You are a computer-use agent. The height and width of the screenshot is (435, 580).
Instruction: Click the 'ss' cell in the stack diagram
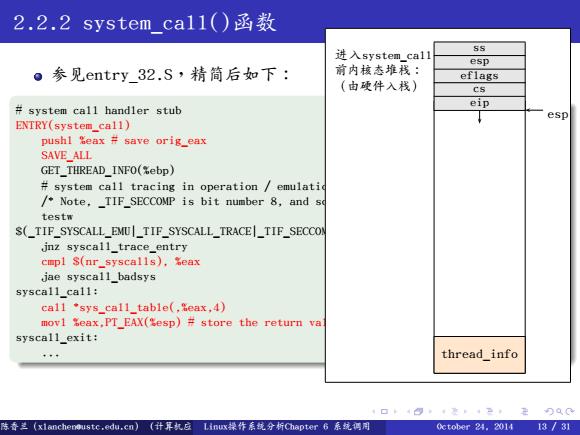coord(479,48)
